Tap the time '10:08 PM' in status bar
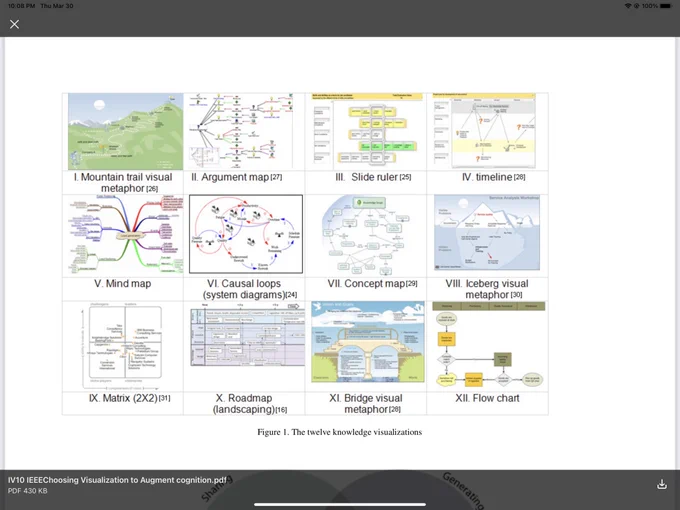680x510 pixels. point(22,6)
